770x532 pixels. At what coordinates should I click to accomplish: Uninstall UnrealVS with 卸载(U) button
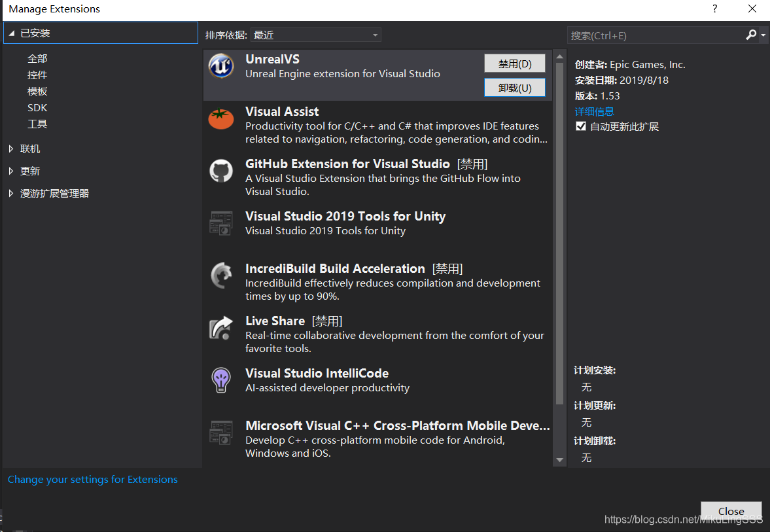[515, 88]
